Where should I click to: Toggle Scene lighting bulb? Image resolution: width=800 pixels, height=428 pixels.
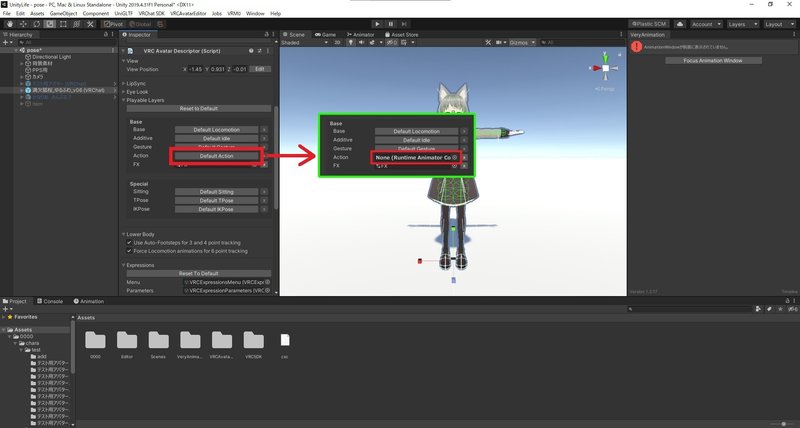pos(351,42)
